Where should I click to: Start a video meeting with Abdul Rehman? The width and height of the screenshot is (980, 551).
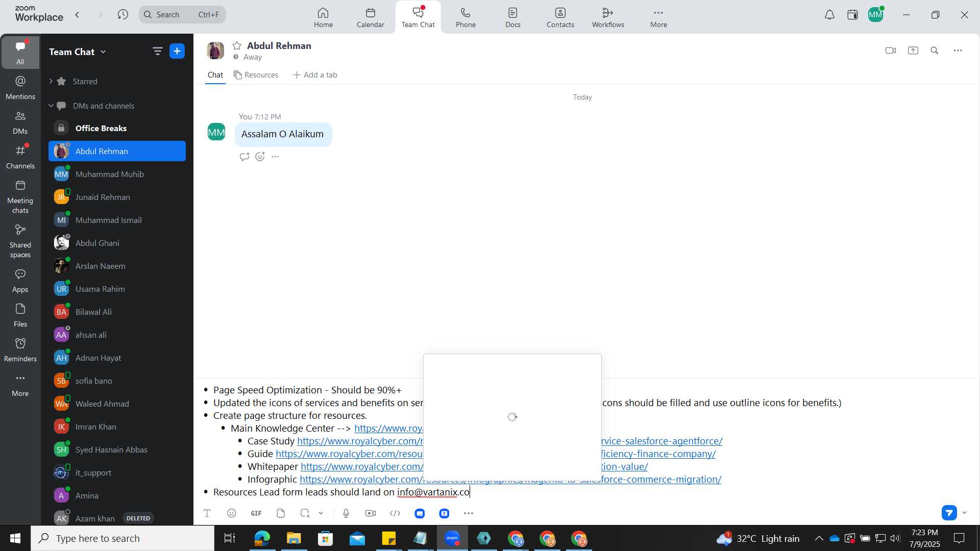pos(891,51)
